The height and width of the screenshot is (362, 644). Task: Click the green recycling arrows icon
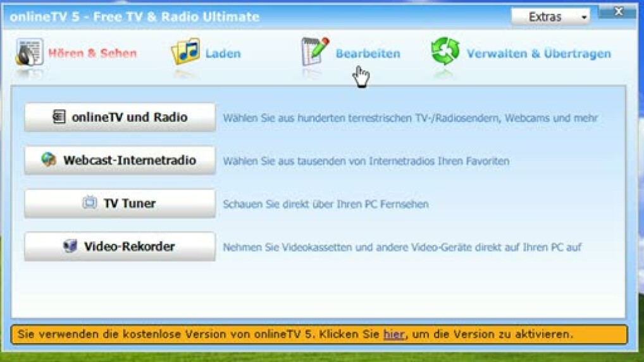click(445, 52)
